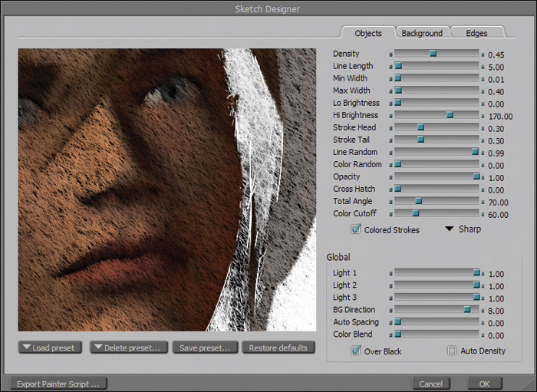The image size is (537, 392).
Task: Click the Hi Brightness slider handle
Action: 450,115
